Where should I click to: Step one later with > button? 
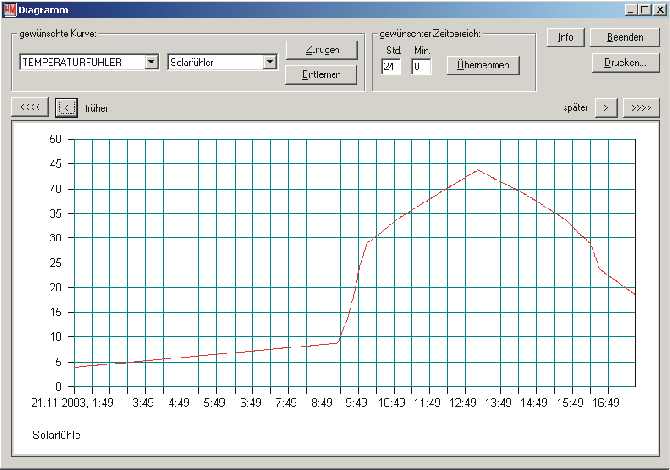[x=605, y=107]
